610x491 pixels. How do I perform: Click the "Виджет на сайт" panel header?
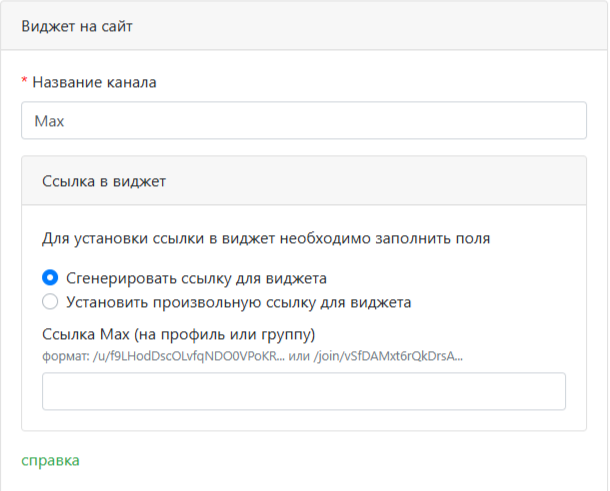coord(77,26)
